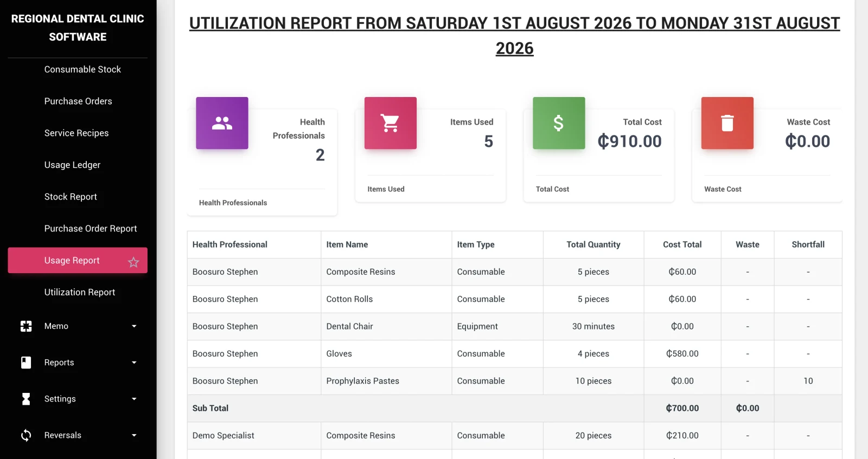The height and width of the screenshot is (459, 868).
Task: Click the Shortfall column header
Action: coord(808,244)
